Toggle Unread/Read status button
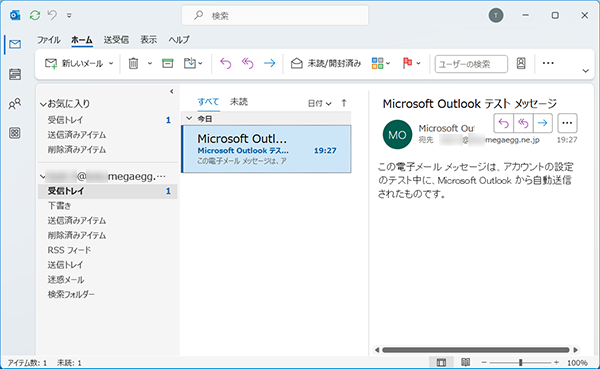This screenshot has width=600, height=369. [326, 64]
